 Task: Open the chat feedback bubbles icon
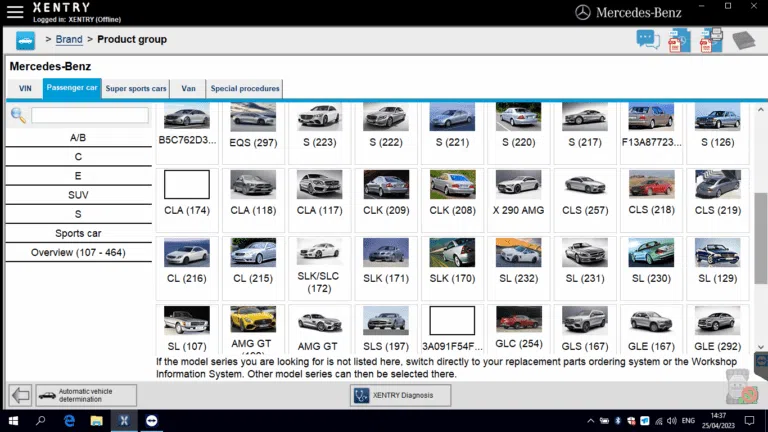pyautogui.click(x=648, y=40)
